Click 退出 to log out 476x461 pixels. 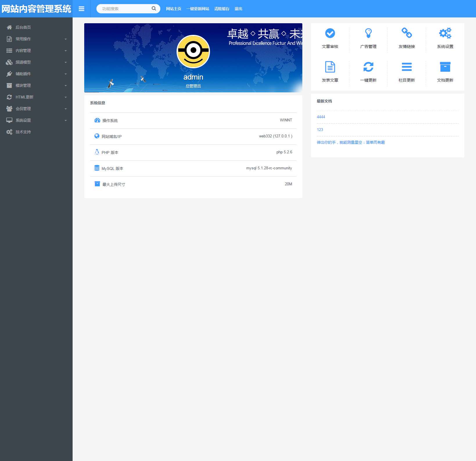(238, 9)
